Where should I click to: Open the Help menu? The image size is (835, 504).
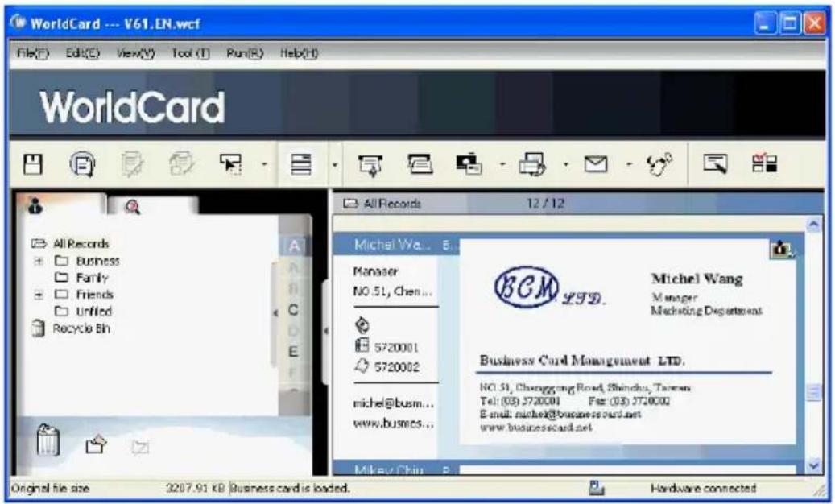point(299,53)
